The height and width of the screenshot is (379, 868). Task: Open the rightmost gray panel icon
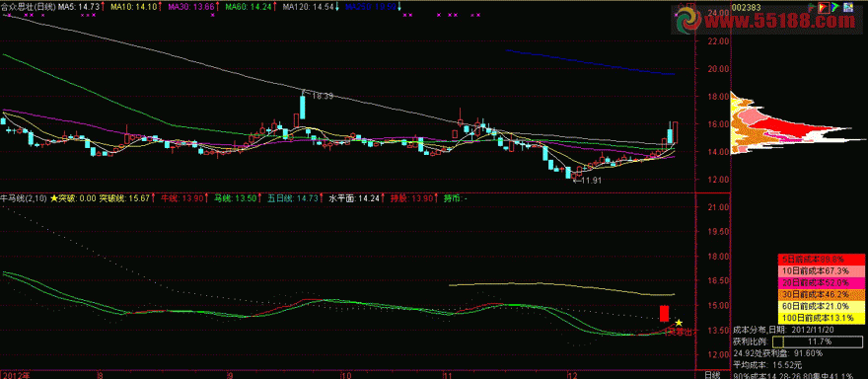pyautogui.click(x=848, y=7)
